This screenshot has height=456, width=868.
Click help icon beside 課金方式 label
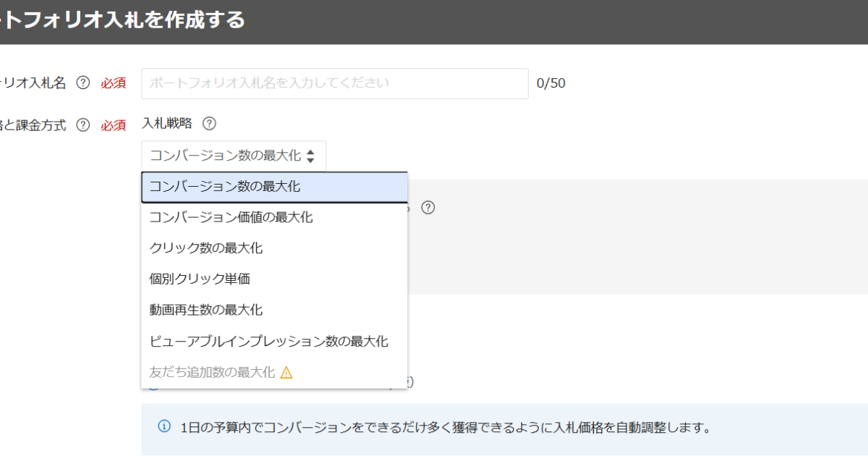tap(83, 125)
